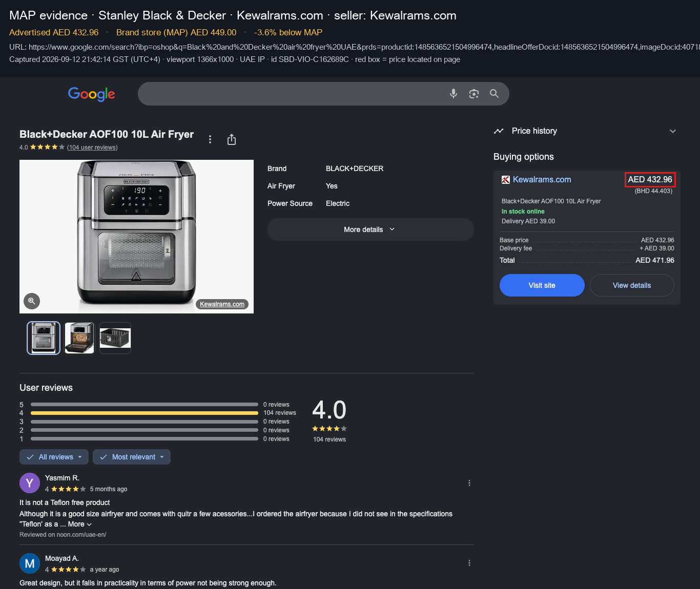
Task: Click the product title Black+Decker AOF100 10L Air Fryer
Action: (107, 134)
